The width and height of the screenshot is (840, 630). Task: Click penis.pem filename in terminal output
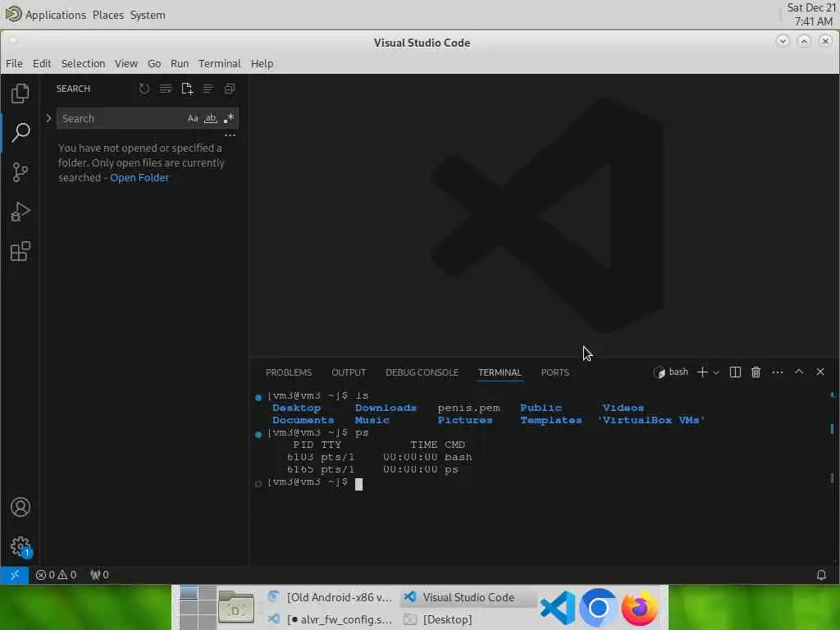coord(468,409)
